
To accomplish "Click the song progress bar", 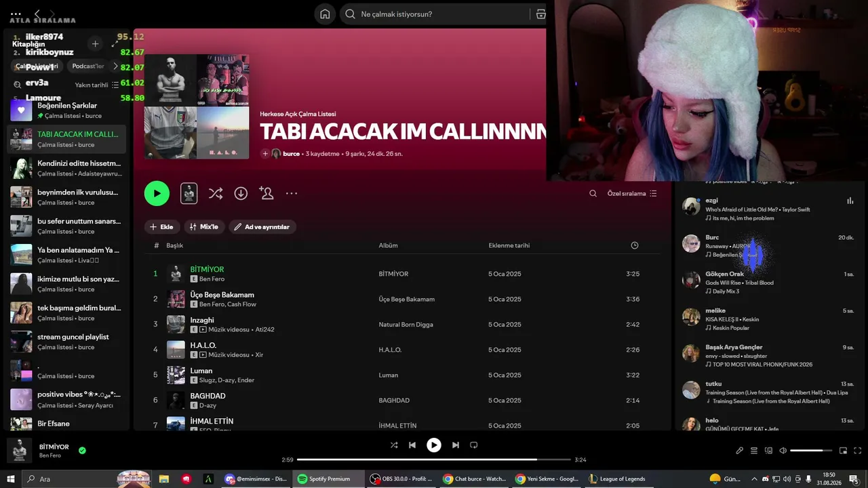I will pyautogui.click(x=434, y=460).
